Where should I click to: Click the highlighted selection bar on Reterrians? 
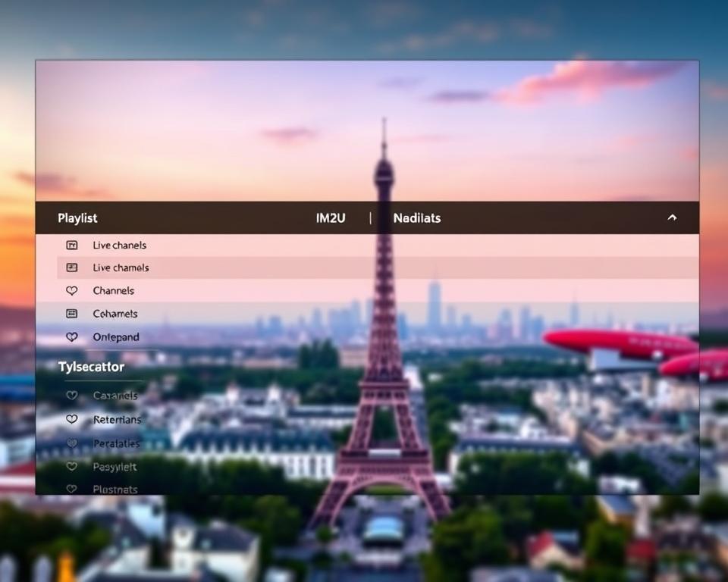[x=118, y=419]
